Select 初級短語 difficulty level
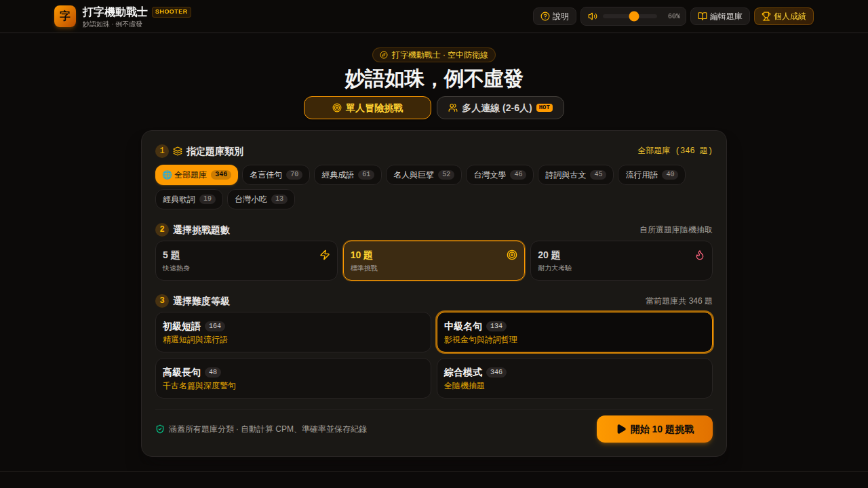868x488 pixels. coord(293,332)
